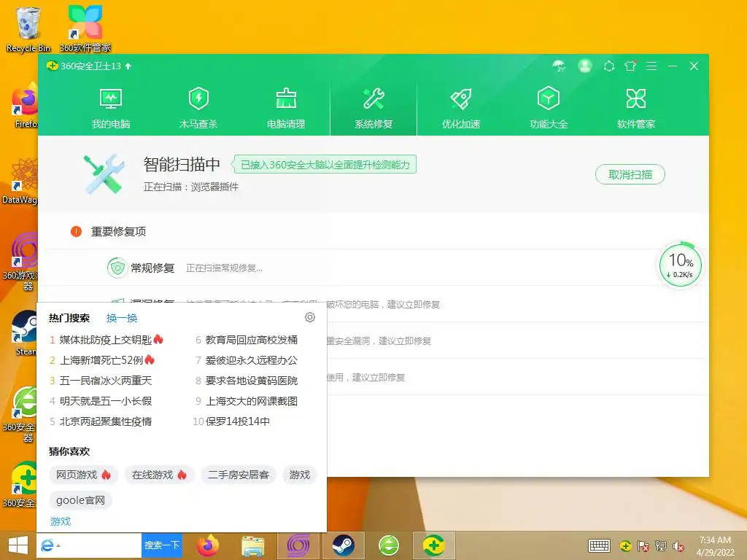Click the umbrella icon in the title bar
Screen dimensions: 747x560
tap(559, 66)
